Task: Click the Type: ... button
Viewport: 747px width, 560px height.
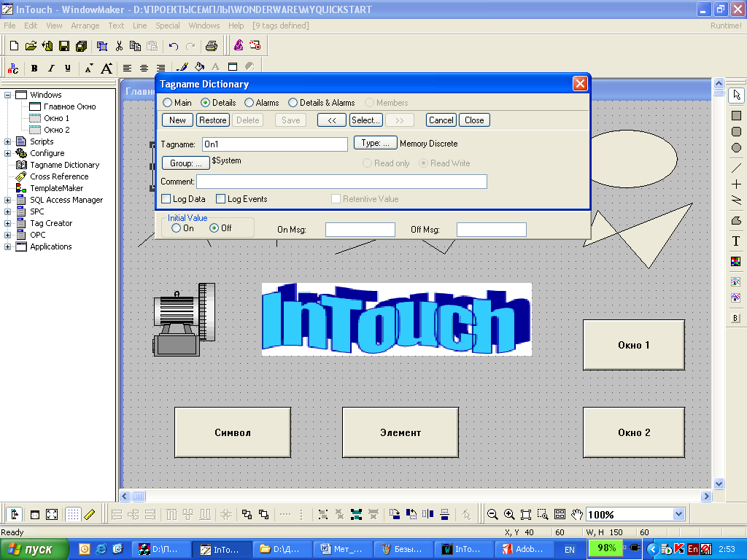Action: click(x=375, y=143)
